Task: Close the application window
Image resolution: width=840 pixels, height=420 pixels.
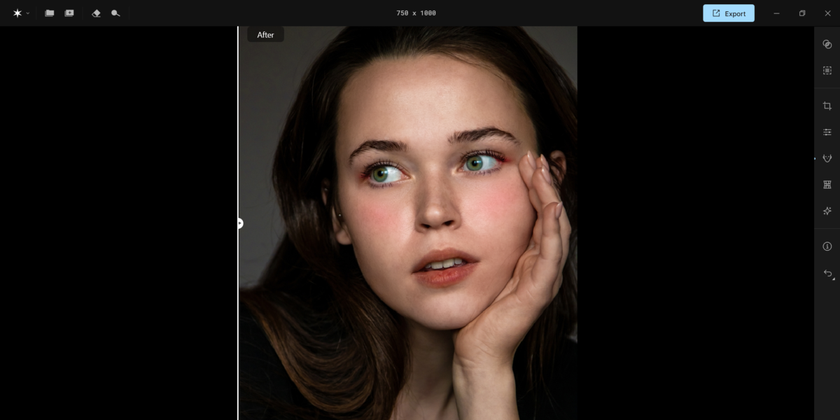Action: click(x=827, y=13)
